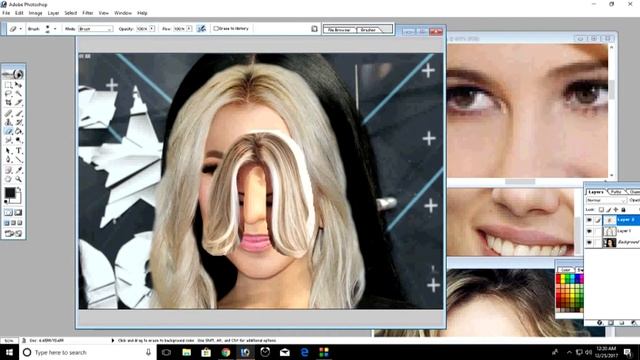Viewport: 640px width, 360px height.
Task: Select the Zoom tool
Action: click(x=18, y=179)
